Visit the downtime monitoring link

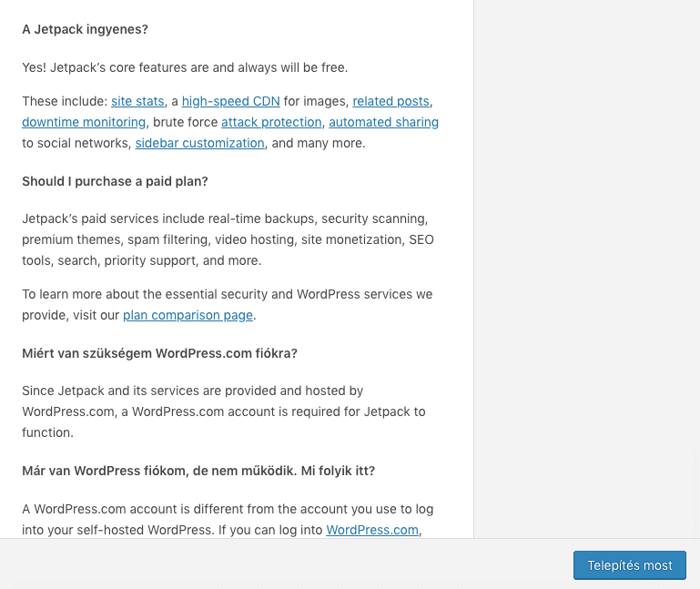(84, 122)
